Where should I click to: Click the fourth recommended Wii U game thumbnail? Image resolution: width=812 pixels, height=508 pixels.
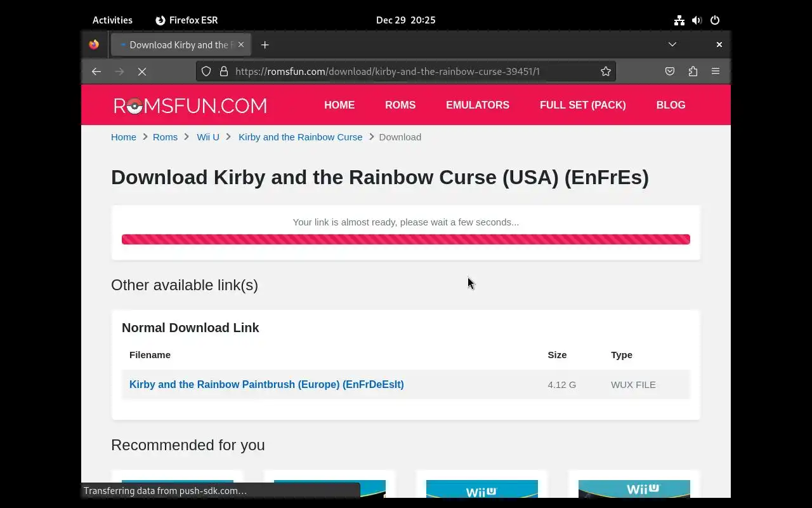coord(634,489)
